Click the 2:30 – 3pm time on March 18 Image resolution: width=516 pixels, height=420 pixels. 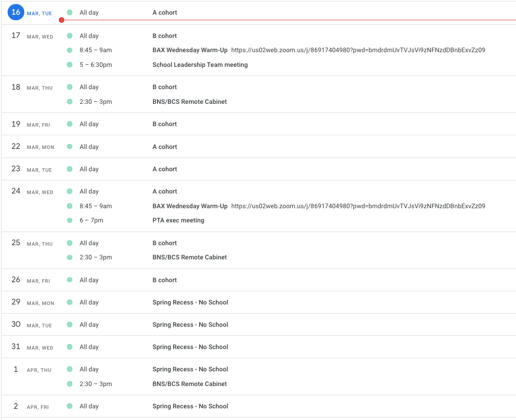point(96,102)
